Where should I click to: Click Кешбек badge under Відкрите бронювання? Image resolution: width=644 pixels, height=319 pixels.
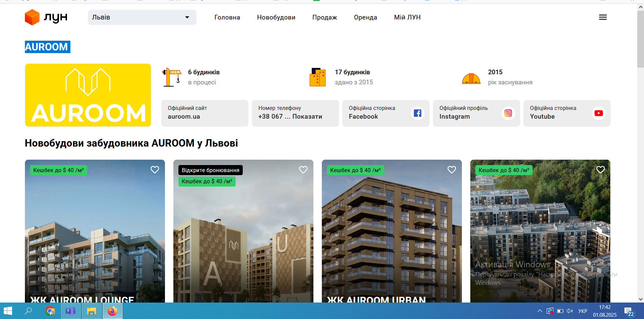click(207, 181)
